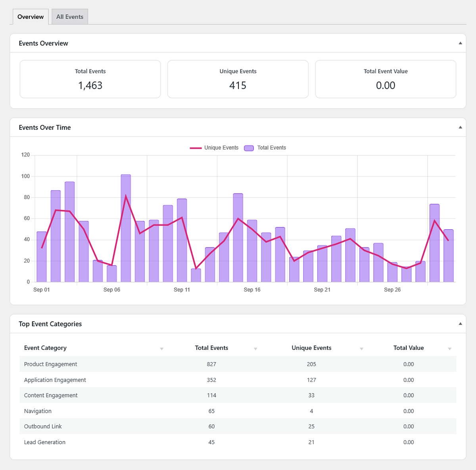
Task: Click the Total Events 1,463 card
Action: point(90,79)
